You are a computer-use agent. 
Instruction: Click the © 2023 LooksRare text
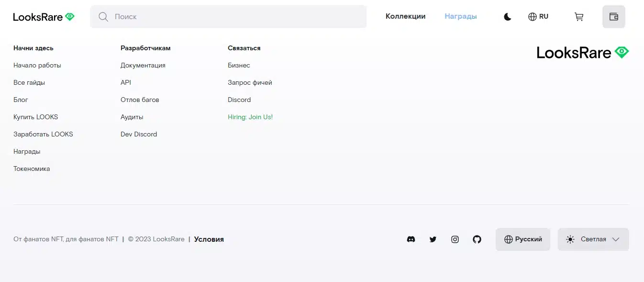point(156,239)
